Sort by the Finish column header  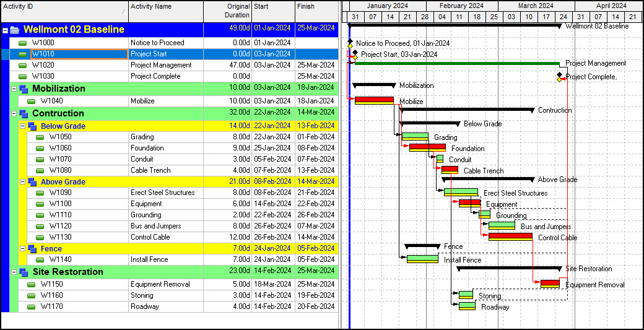tap(316, 12)
